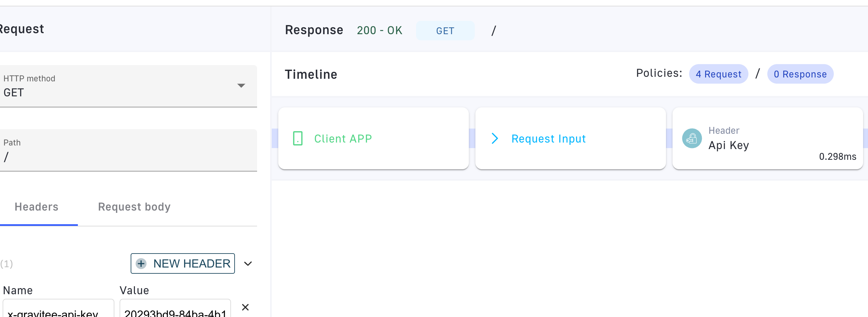Screen dimensions: 868x317
Task: Click the Client APP timeline card
Action: pyautogui.click(x=373, y=138)
